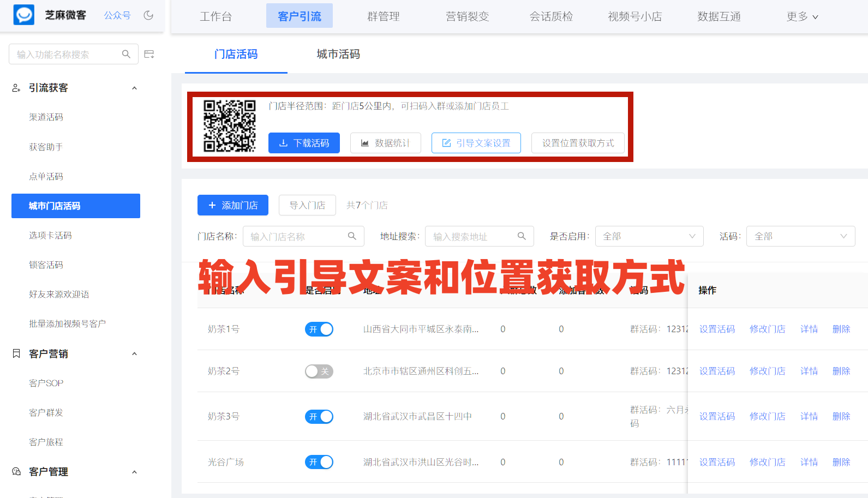Click 详情 for 奶茶2号
This screenshot has height=498, width=868.
pos(809,371)
